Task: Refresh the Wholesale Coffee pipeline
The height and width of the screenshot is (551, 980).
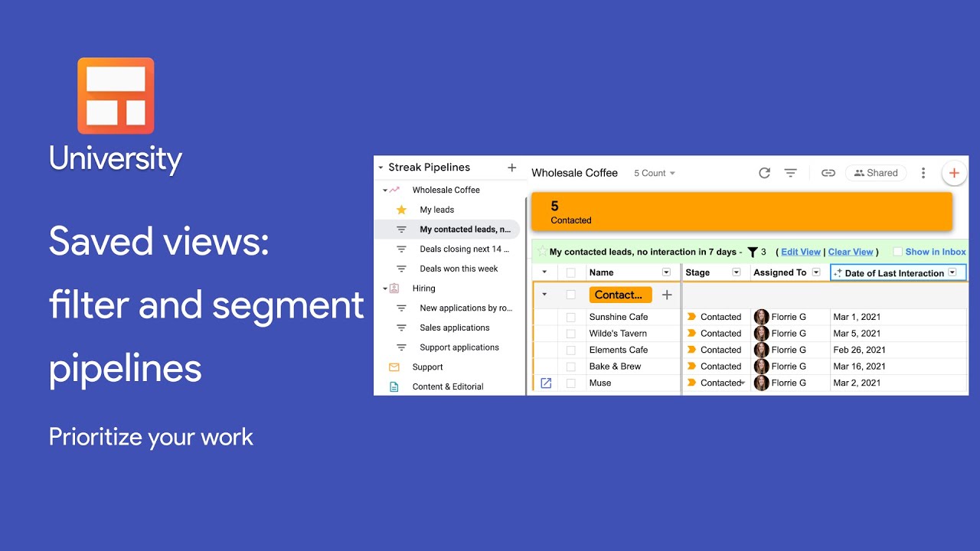Action: pyautogui.click(x=764, y=173)
